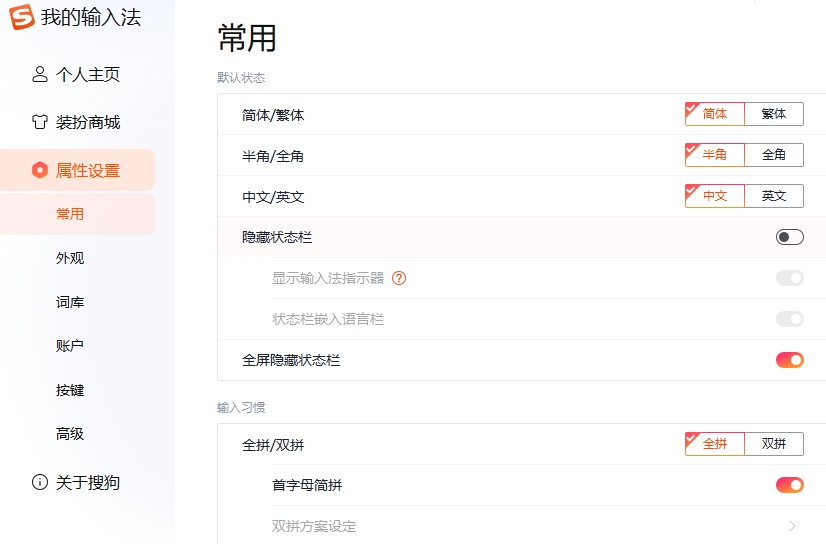
Task: Switch to the 词库 tab
Action: point(70,302)
